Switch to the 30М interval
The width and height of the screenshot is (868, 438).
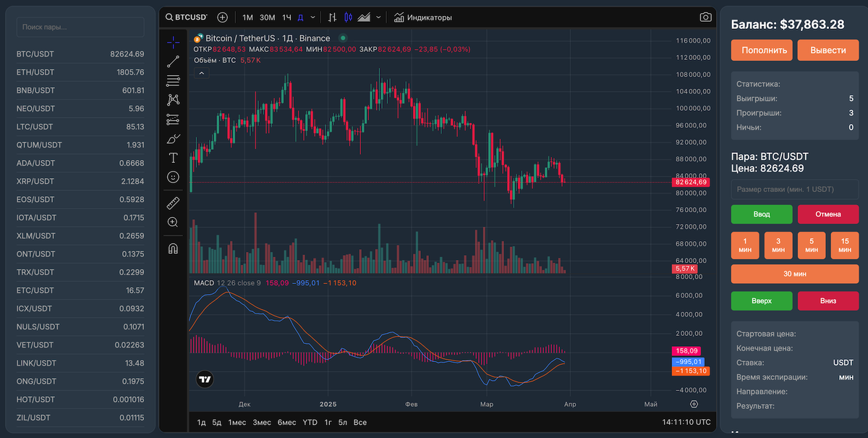[267, 17]
